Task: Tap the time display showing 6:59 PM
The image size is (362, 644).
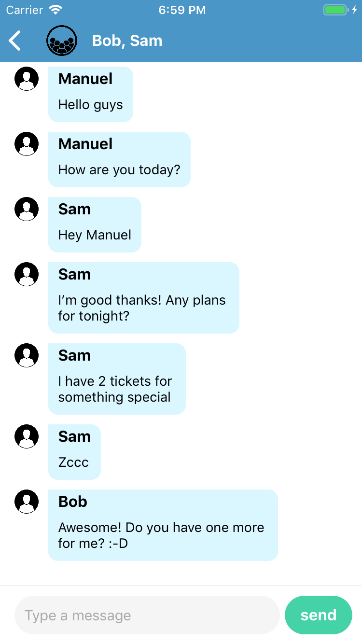Action: (182, 9)
